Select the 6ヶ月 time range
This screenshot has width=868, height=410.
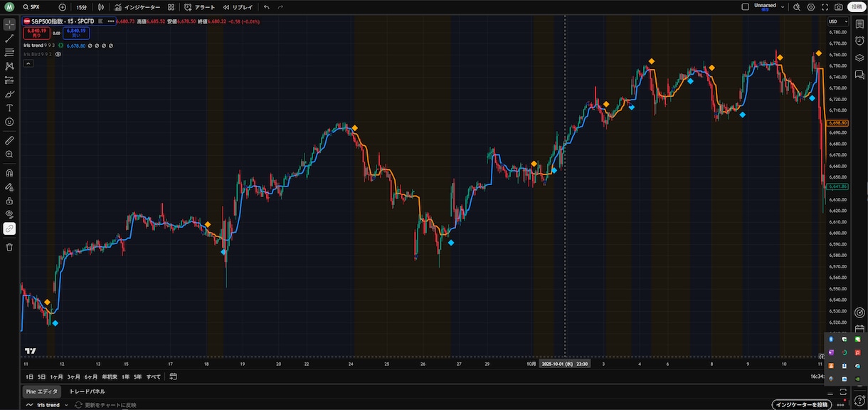[91, 377]
